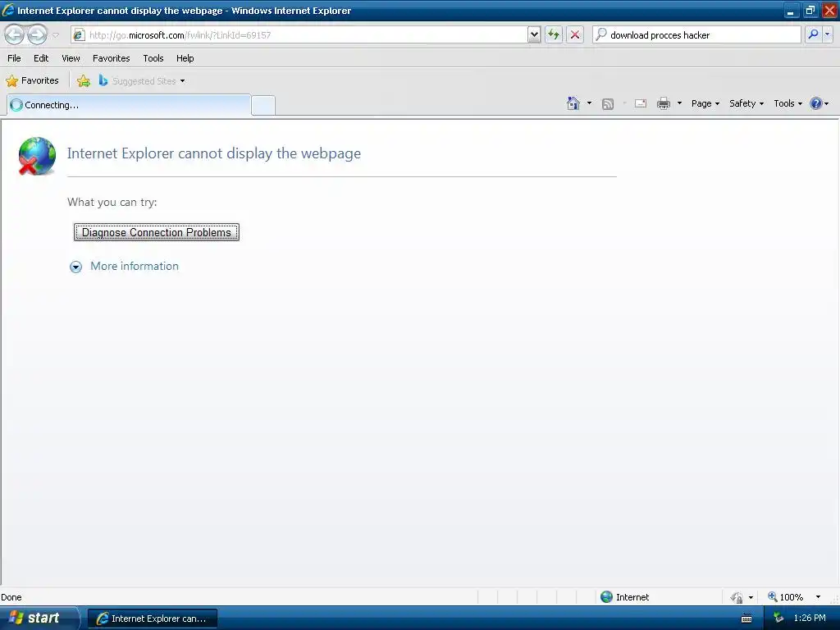Viewport: 840px width, 630px height.
Task: Expand the Print options dropdown arrow
Action: 679,103
